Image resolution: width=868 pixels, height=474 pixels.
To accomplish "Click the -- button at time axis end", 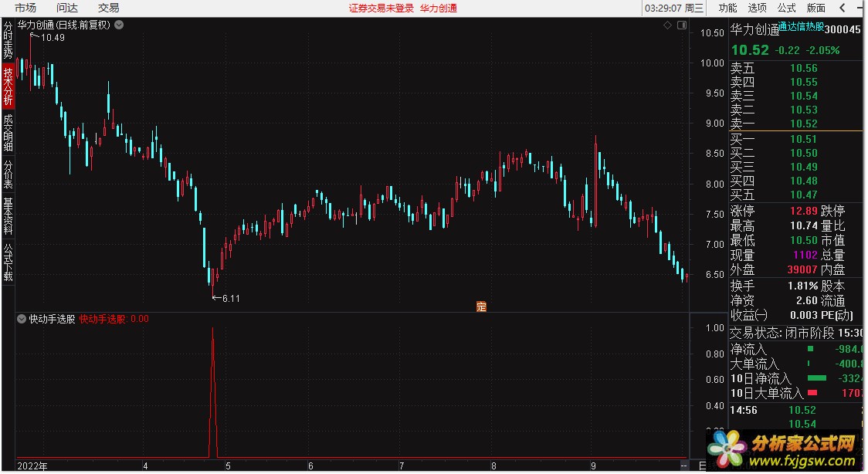I will coord(683,466).
